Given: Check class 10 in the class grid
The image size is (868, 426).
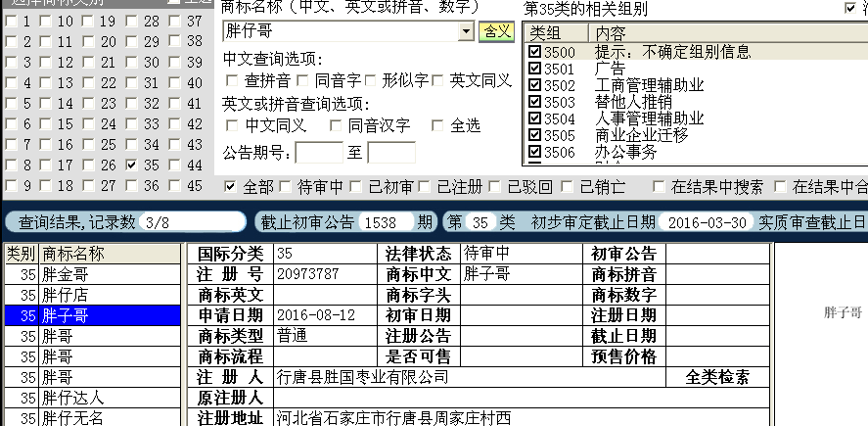Looking at the screenshot, I should click(x=45, y=22).
